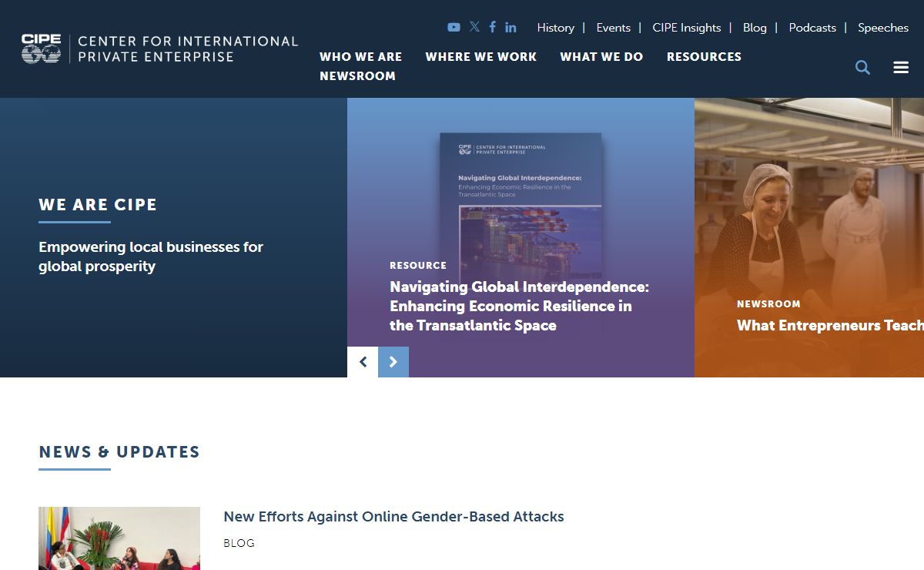Open CIPE's YouTube channel icon
The width and height of the screenshot is (924, 570).
coord(454,27)
